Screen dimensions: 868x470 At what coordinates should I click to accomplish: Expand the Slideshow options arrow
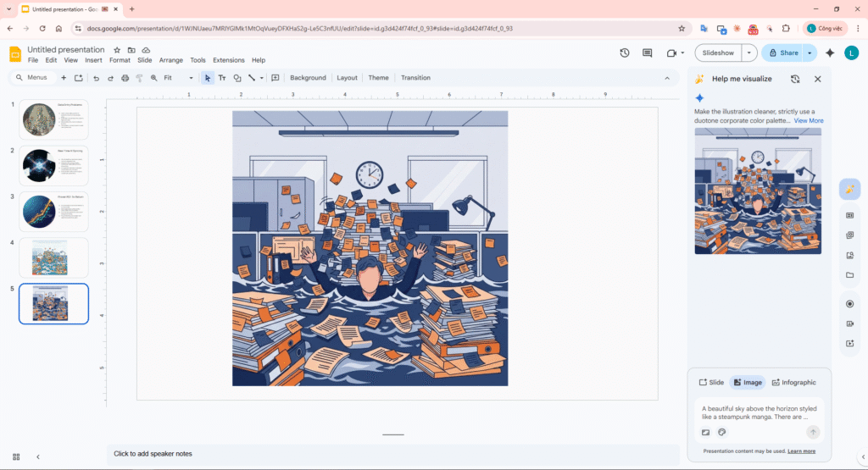[x=748, y=53]
